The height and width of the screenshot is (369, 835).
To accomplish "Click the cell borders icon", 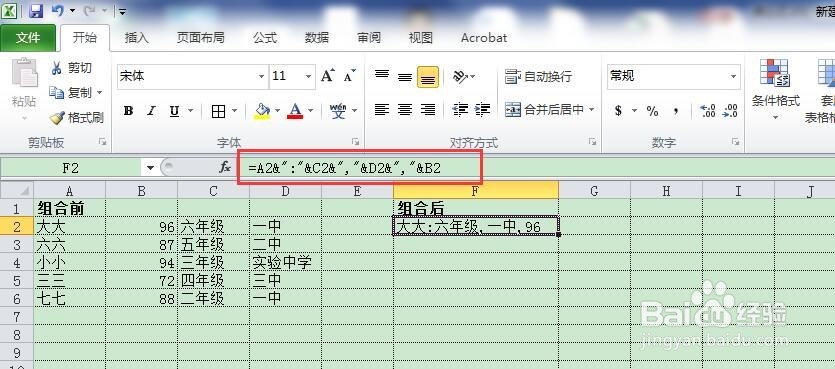I will coord(218,111).
